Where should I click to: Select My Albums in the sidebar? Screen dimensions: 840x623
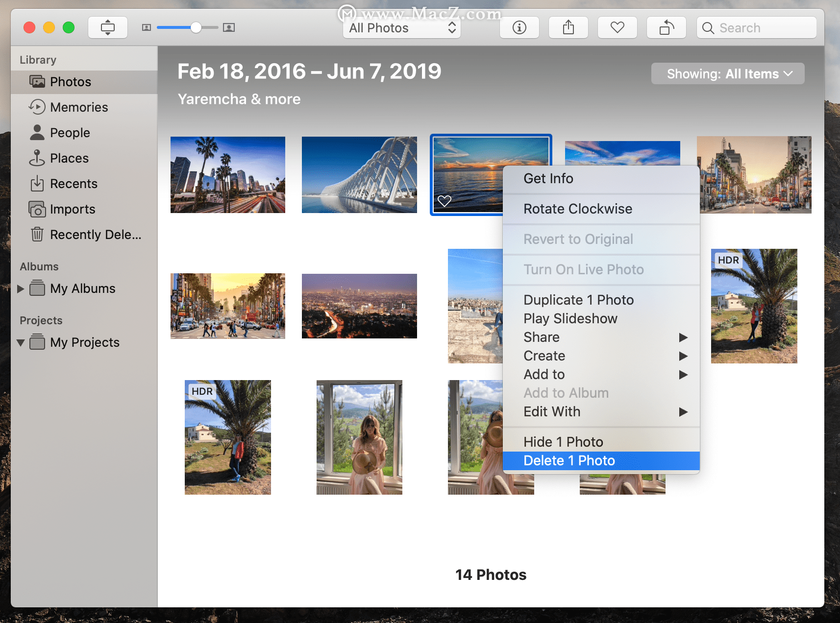(84, 288)
